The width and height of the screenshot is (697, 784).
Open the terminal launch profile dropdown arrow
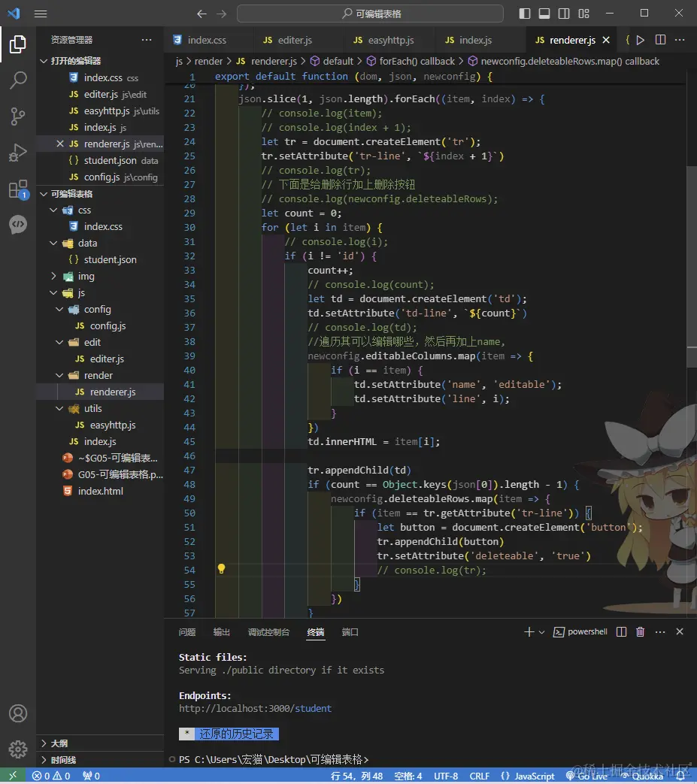coord(541,632)
